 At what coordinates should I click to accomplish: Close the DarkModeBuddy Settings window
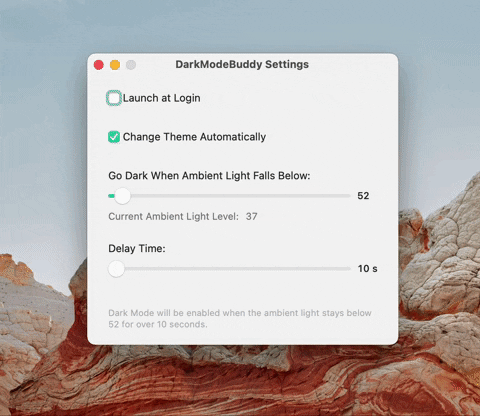point(99,65)
